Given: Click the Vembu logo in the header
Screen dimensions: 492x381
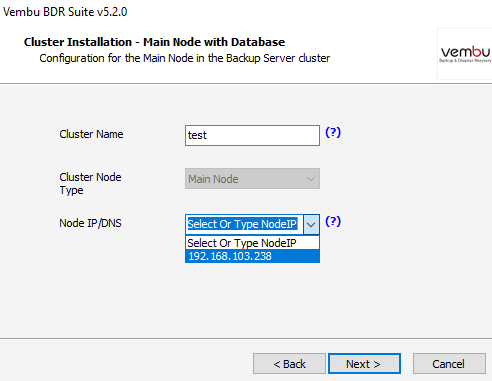Looking at the screenshot, I should tap(465, 54).
